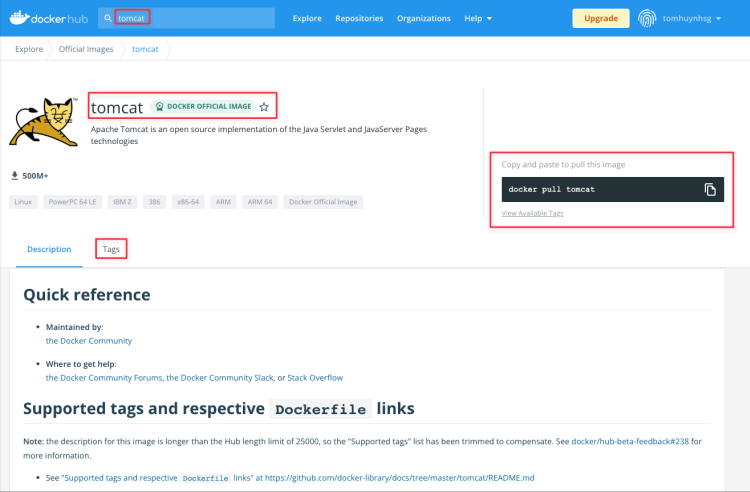
Task: Open the Explore navigation link
Action: click(307, 18)
